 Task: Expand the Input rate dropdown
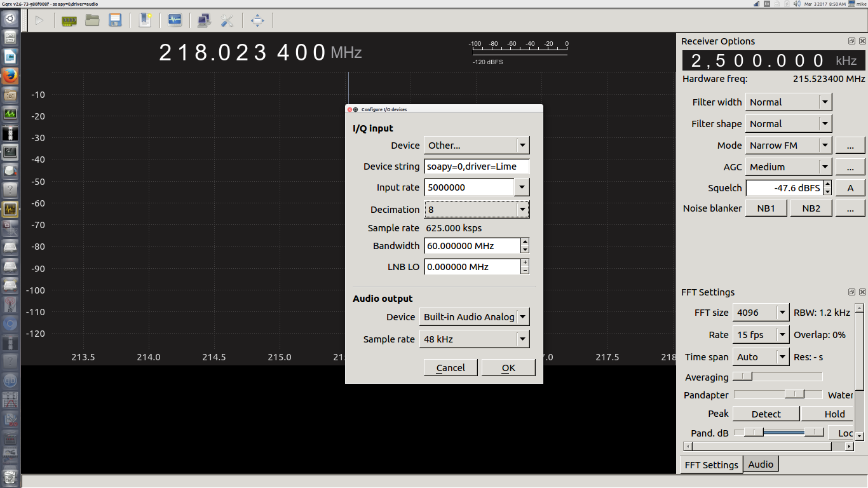tap(522, 187)
